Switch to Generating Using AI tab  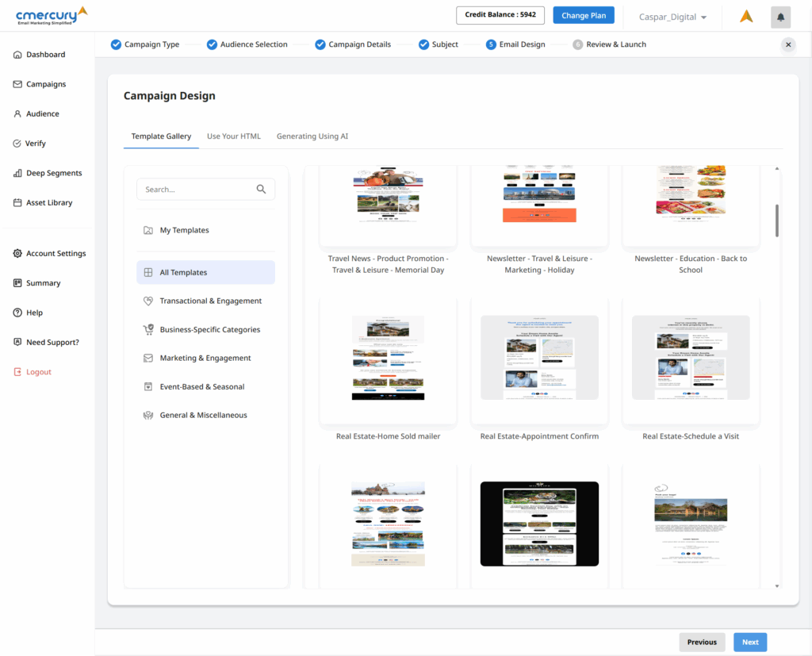(x=312, y=136)
